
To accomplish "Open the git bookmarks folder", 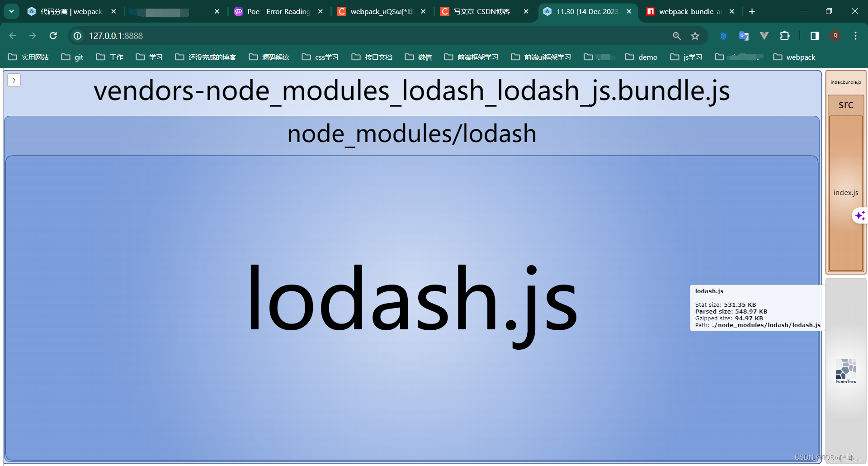I will 72,57.
